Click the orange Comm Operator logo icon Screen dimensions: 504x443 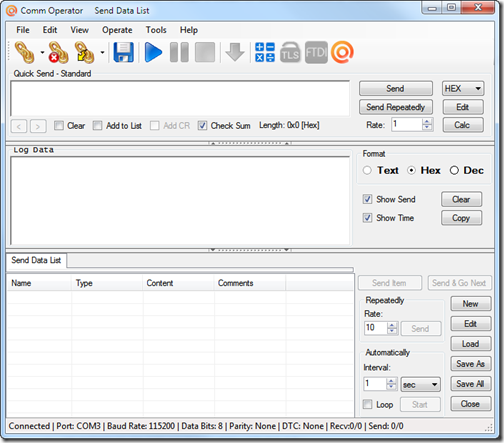coord(342,52)
